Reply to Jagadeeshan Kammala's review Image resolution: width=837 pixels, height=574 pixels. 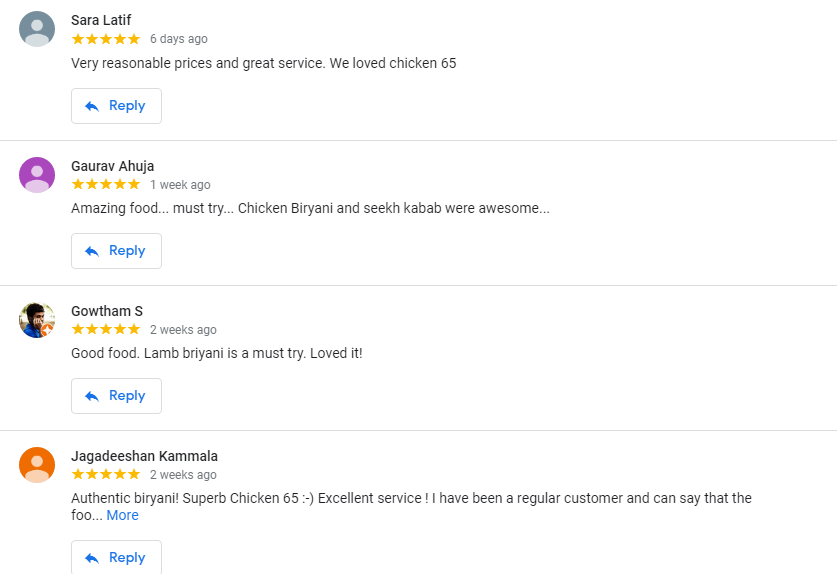[116, 557]
